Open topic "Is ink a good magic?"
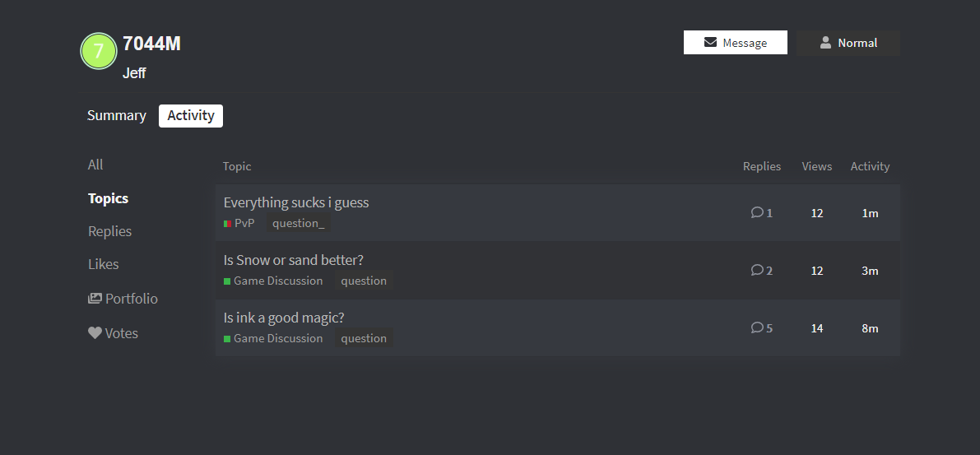980x455 pixels. click(x=284, y=318)
